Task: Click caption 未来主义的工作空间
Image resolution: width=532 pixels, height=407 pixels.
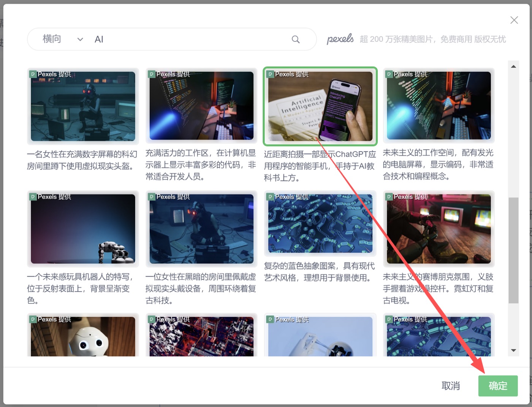Action: pos(438,165)
